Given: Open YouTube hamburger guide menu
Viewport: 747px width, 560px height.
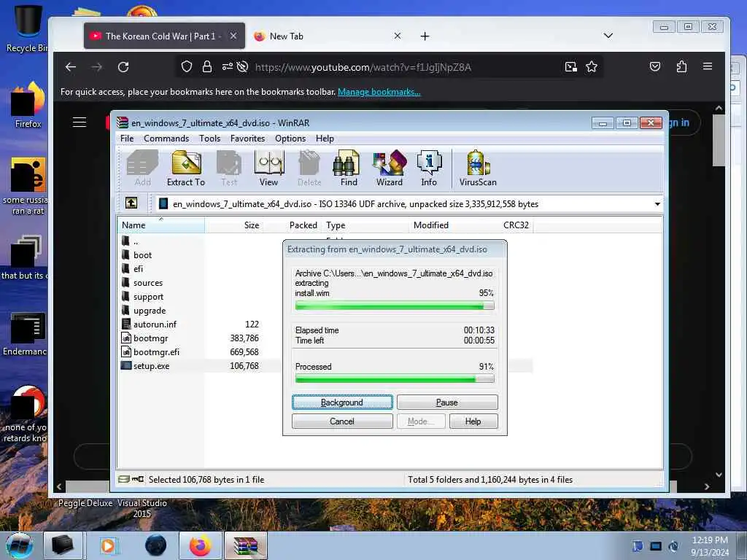Looking at the screenshot, I should (80, 122).
